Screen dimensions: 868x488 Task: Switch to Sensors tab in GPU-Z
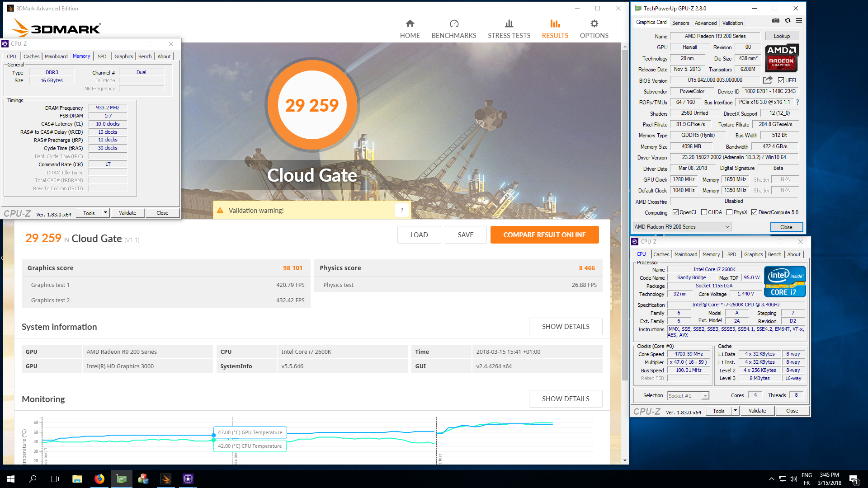[680, 23]
